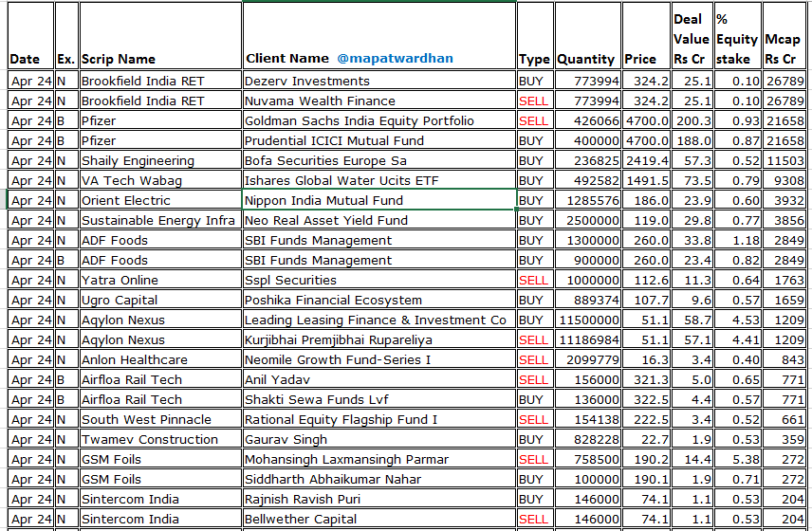Select Ishares Global Water Ucits ETF cell

[x=379, y=180]
